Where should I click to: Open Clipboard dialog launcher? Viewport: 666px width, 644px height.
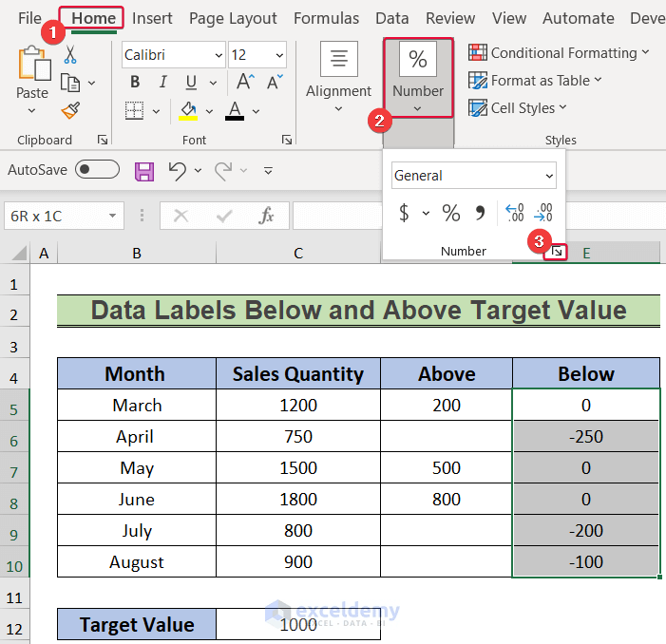tap(103, 140)
